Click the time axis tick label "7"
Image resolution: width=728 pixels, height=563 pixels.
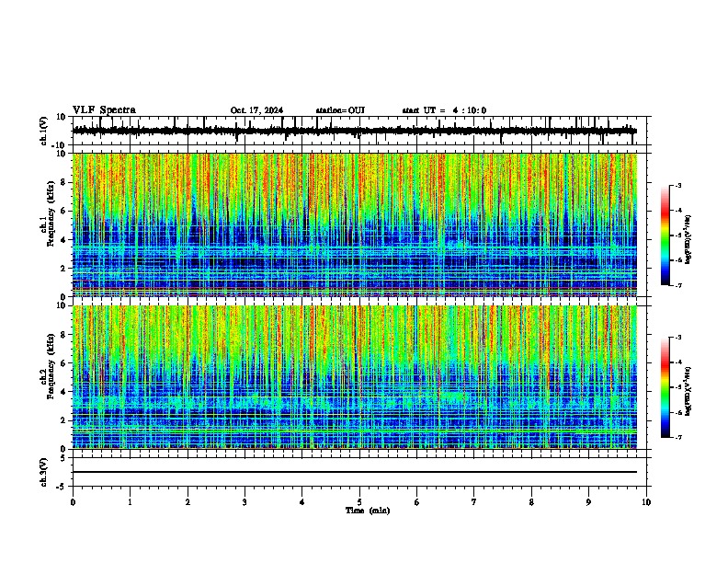[x=473, y=502]
